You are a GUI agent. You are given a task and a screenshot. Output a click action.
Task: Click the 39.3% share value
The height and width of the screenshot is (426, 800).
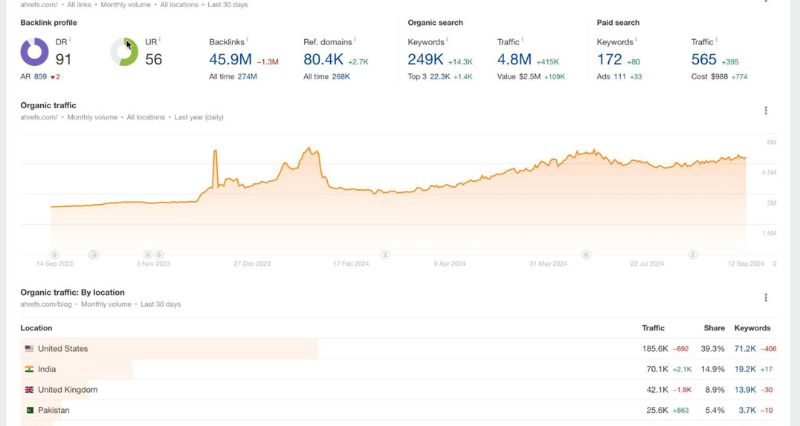pyautogui.click(x=712, y=348)
